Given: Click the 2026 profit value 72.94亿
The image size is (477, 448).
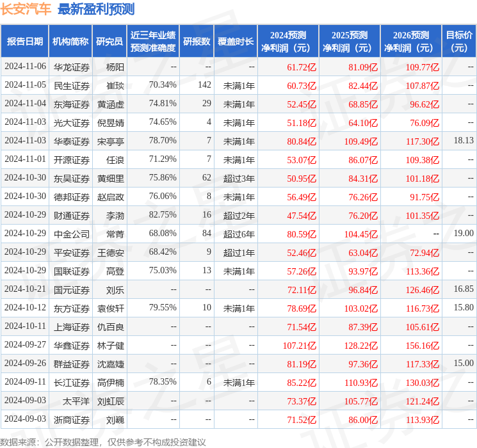Looking at the screenshot, I should [424, 253].
